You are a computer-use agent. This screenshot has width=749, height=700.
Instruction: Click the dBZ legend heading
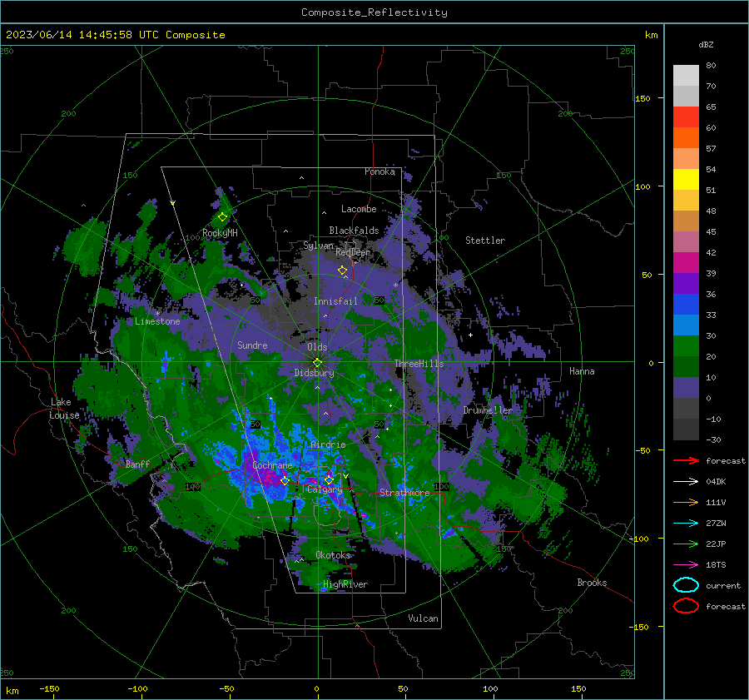tap(706, 44)
